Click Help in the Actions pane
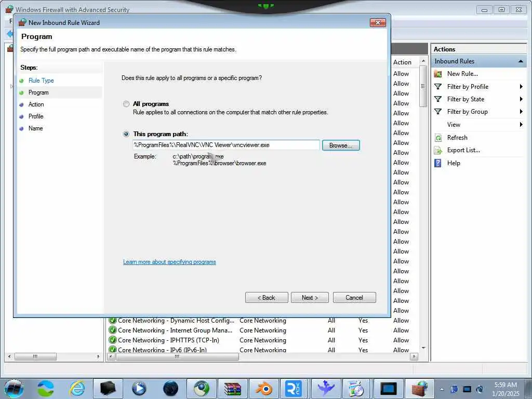 pos(454,163)
